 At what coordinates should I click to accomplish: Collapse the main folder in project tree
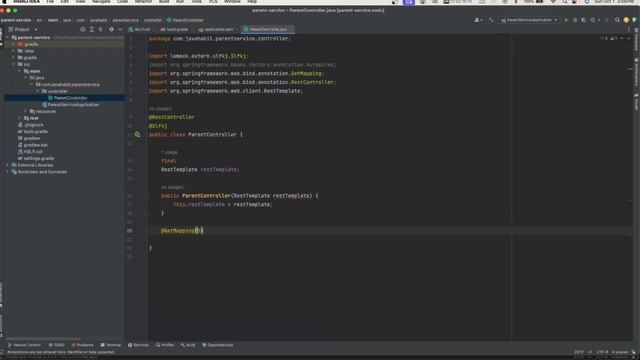[x=20, y=71]
